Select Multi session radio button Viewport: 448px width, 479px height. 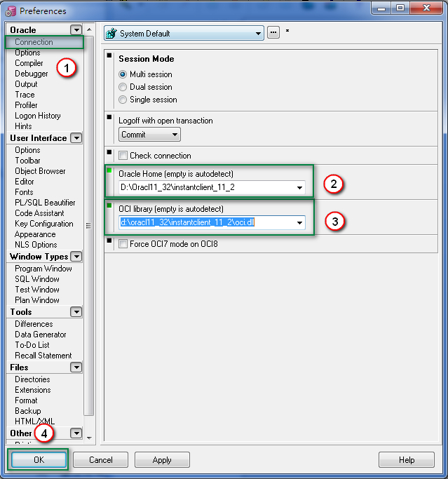123,74
